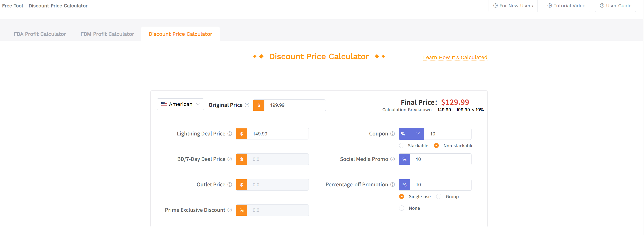This screenshot has width=644, height=235.
Task: Click the help icon beside Social Media Promo
Action: [393, 159]
